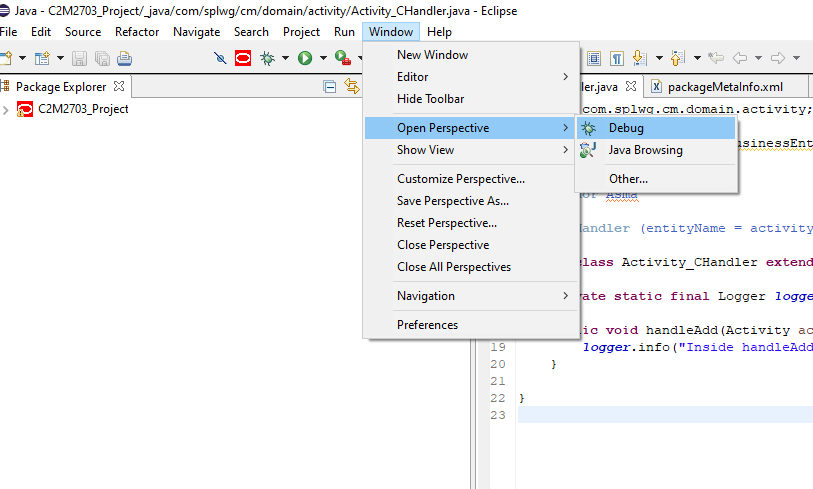Open the Forward history dropdown arrow
This screenshot has height=489, width=813.
796,58
